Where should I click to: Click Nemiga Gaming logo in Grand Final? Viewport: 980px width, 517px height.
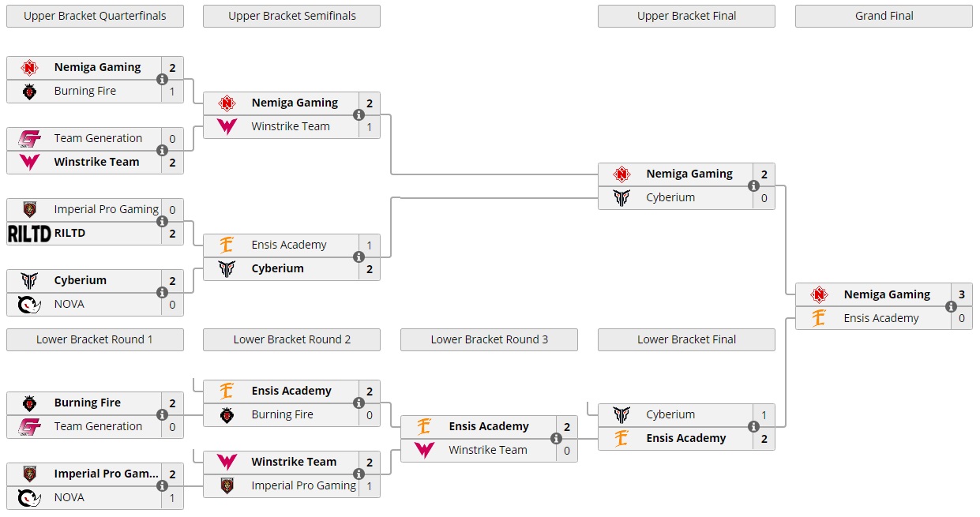819,295
